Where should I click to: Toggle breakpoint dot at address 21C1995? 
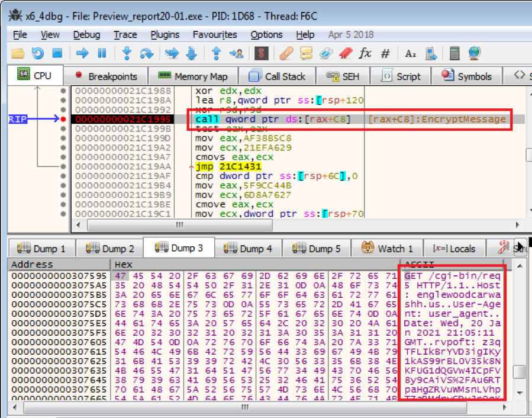pos(63,120)
